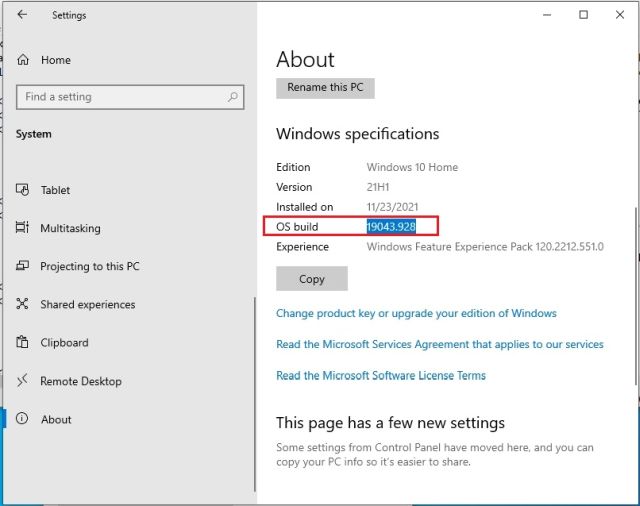Click the OS build value 19043.928

[x=391, y=226]
